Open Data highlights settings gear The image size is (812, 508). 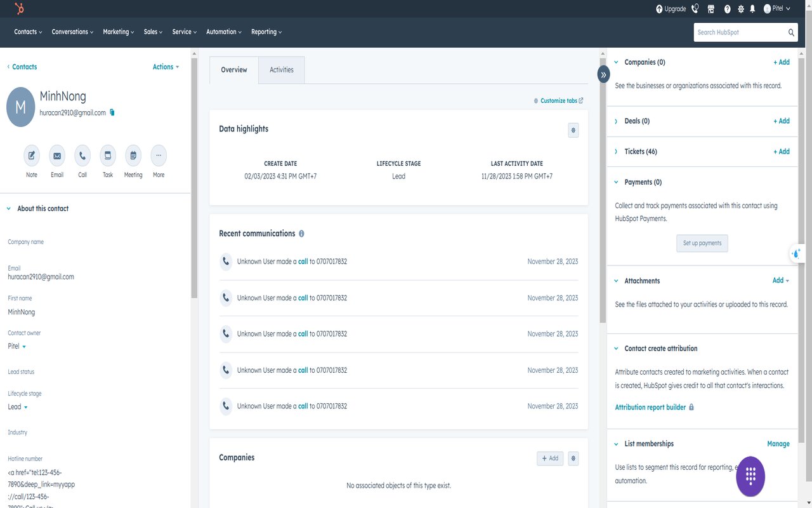[573, 130]
